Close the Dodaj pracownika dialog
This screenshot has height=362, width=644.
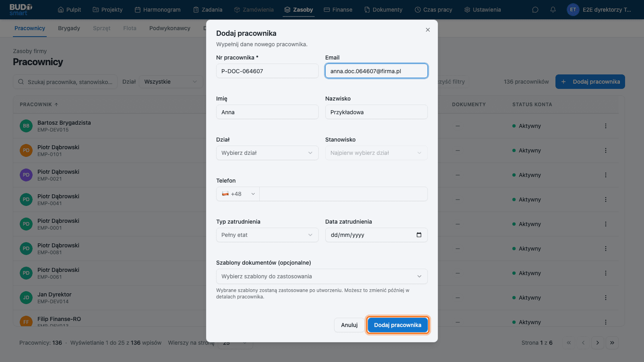[428, 30]
